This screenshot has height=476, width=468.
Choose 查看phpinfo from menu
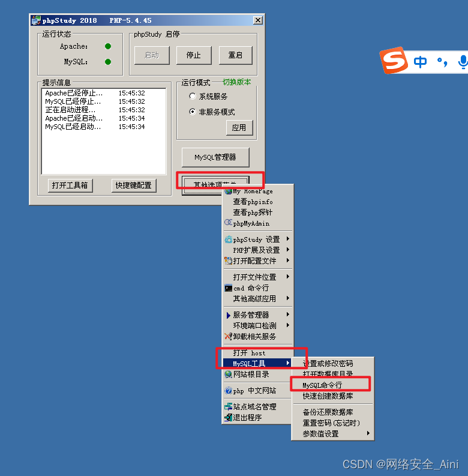point(258,202)
